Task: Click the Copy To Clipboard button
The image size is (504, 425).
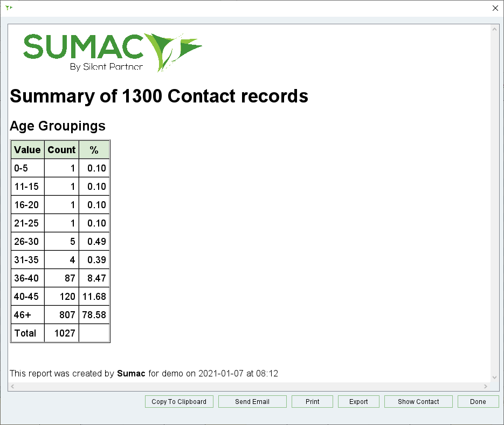Action: 179,401
